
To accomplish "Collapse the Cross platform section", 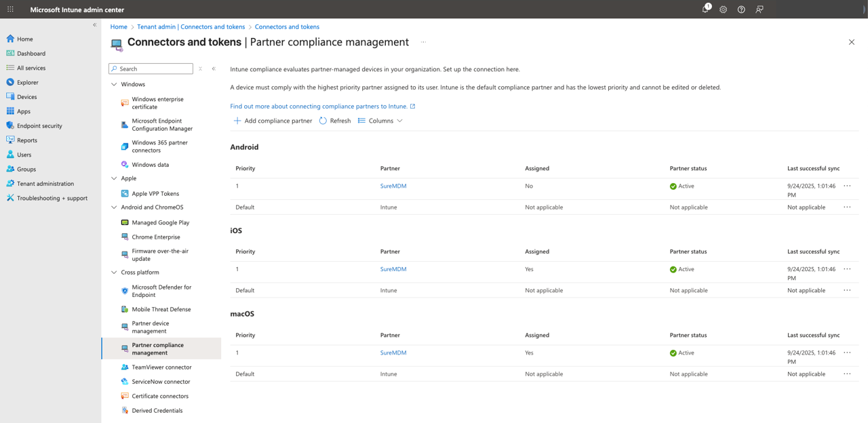I will 114,273.
